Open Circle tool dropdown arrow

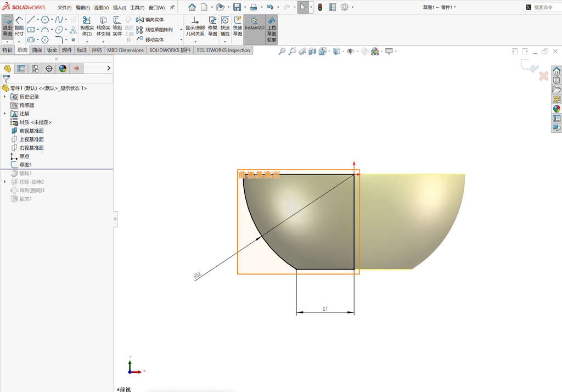pos(52,20)
